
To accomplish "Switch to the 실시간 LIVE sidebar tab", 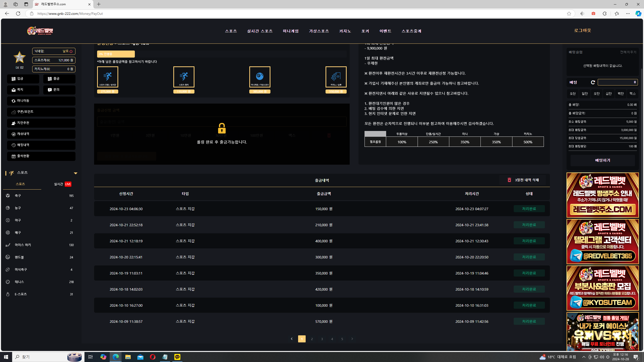I will click(x=63, y=184).
